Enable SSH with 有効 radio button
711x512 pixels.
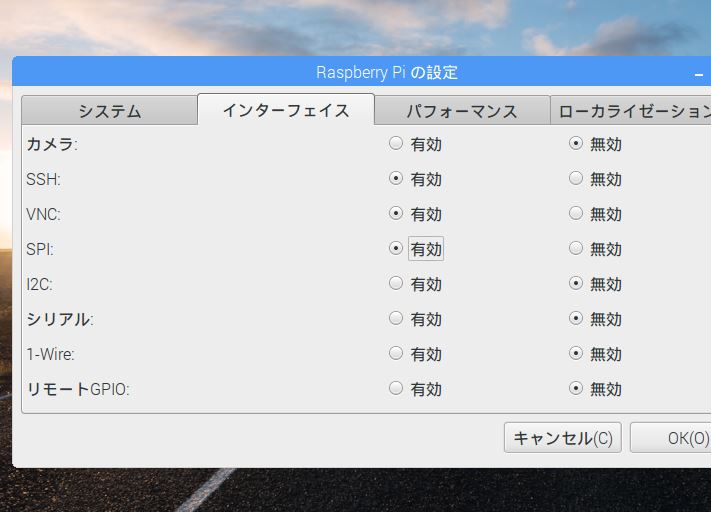[396, 179]
